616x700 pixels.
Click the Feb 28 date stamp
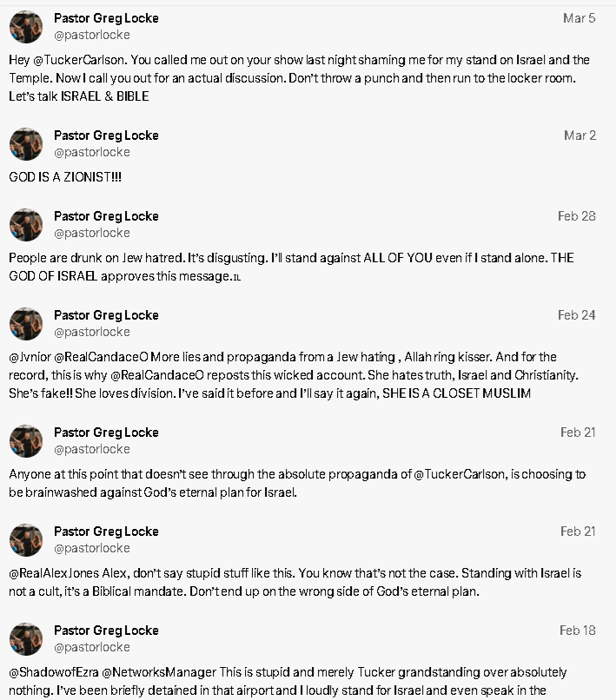pos(577,216)
